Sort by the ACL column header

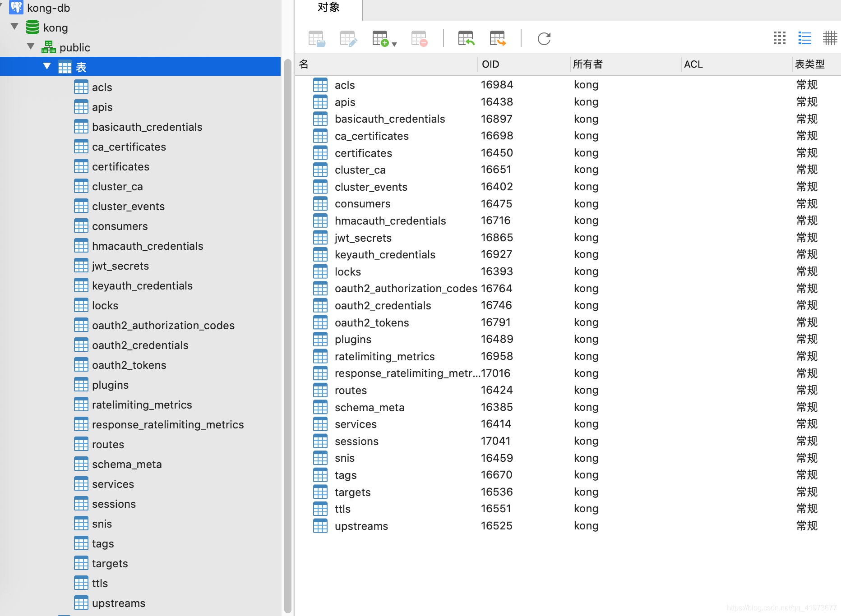736,64
